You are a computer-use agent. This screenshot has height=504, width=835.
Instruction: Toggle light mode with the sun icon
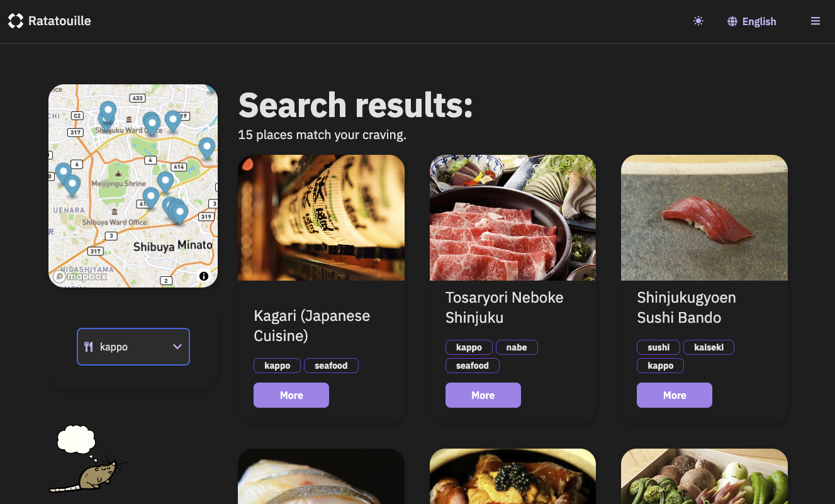(x=698, y=21)
